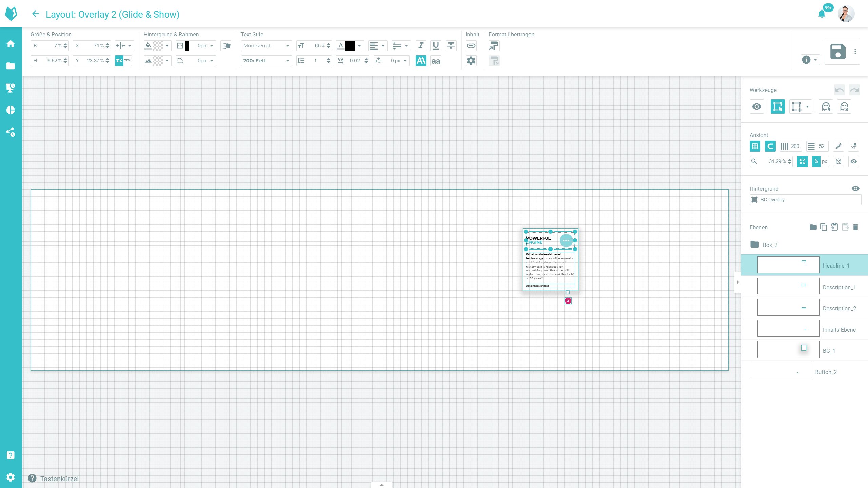Click the link content icon
868x488 pixels.
[471, 45]
